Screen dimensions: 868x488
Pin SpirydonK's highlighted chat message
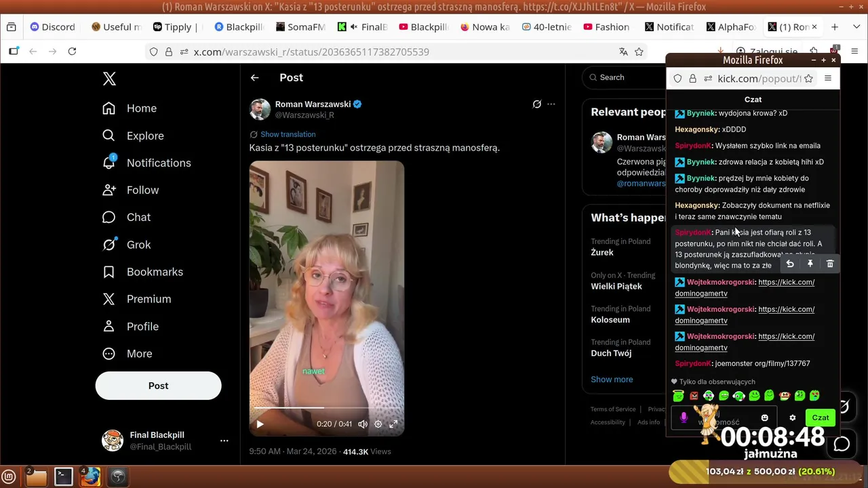coord(810,264)
